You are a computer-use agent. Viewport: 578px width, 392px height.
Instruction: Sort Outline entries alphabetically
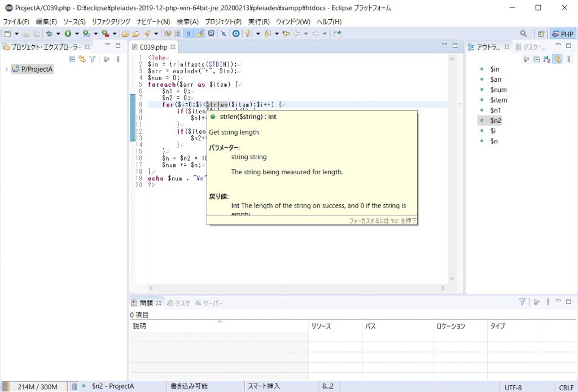[546, 59]
